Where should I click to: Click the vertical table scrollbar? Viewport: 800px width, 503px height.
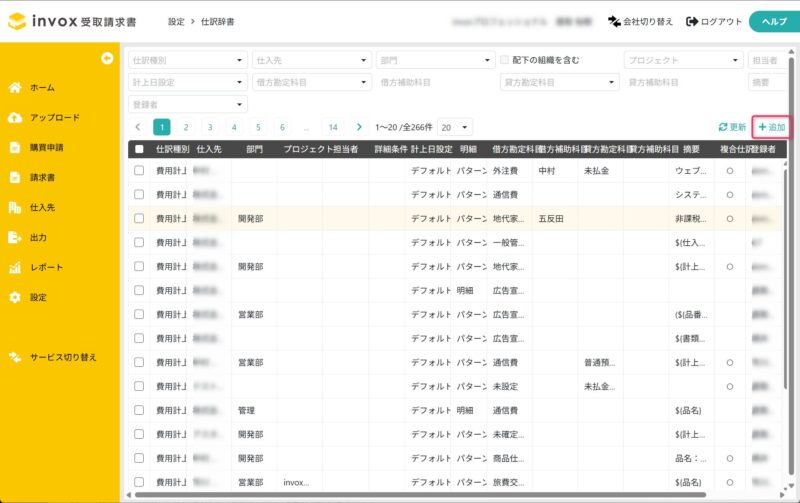point(785,280)
